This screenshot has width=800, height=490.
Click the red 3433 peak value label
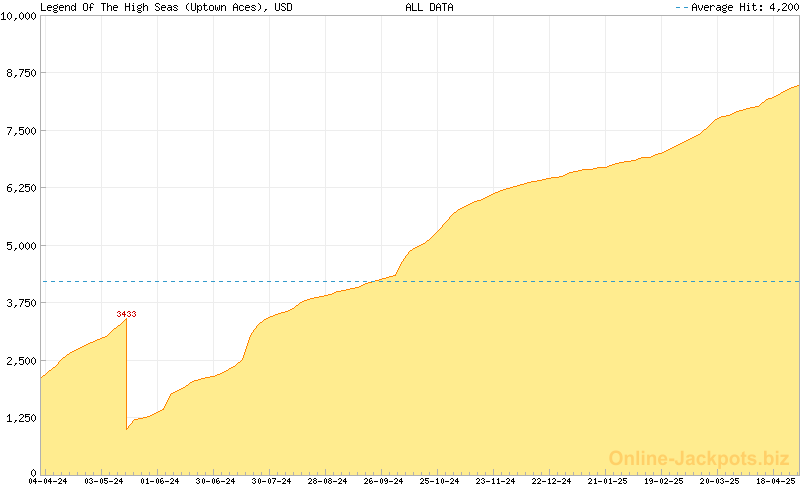[x=126, y=314]
